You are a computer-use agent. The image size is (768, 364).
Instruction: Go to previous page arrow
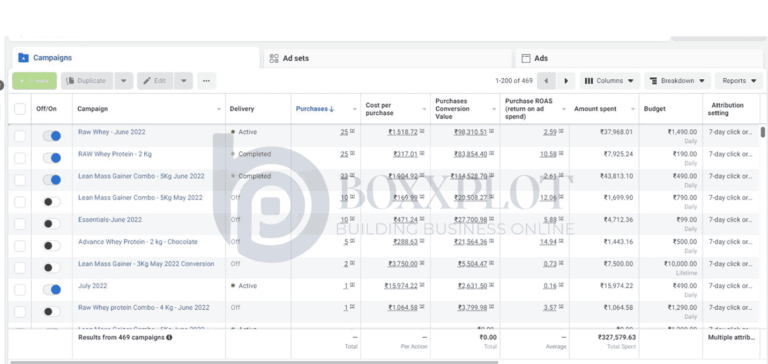point(546,81)
